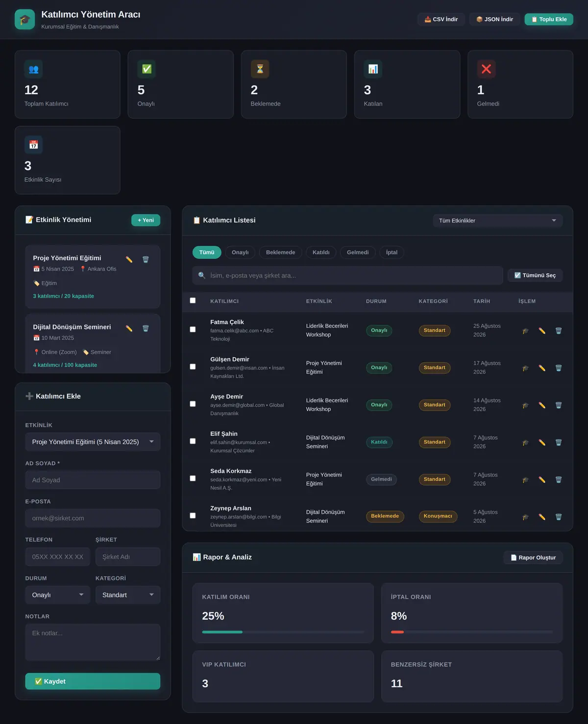This screenshot has height=724, width=588.
Task: Check the box for Fatma Çelik
Action: [x=193, y=329]
